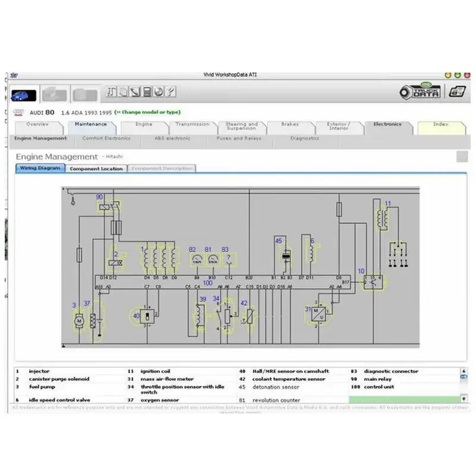Click the gray square icon beside Engine Management heading

pyautogui.click(x=462, y=156)
